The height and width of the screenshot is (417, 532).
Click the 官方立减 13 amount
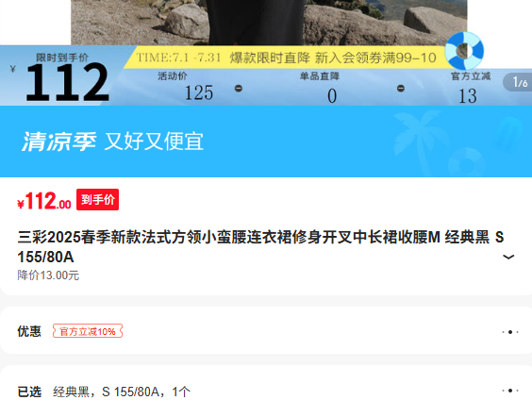468,96
